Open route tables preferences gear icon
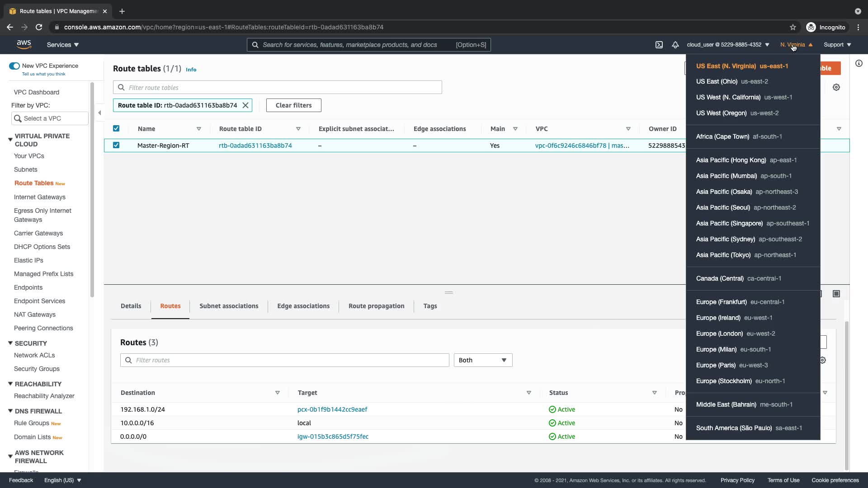Image resolution: width=868 pixels, height=488 pixels. 836,87
